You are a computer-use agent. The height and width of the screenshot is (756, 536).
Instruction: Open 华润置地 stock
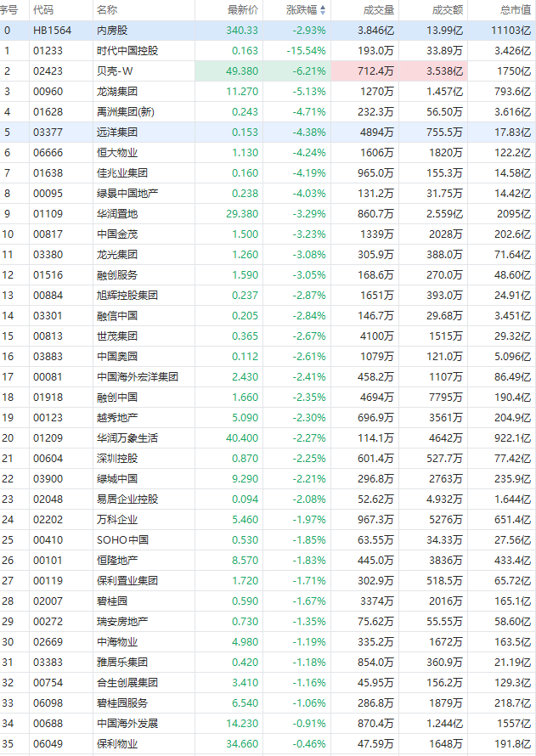coord(117,213)
